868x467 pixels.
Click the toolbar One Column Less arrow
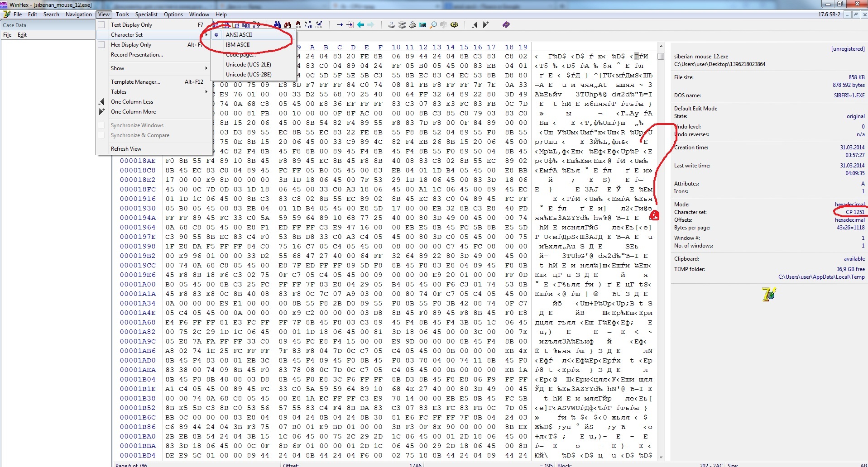pyautogui.click(x=475, y=25)
